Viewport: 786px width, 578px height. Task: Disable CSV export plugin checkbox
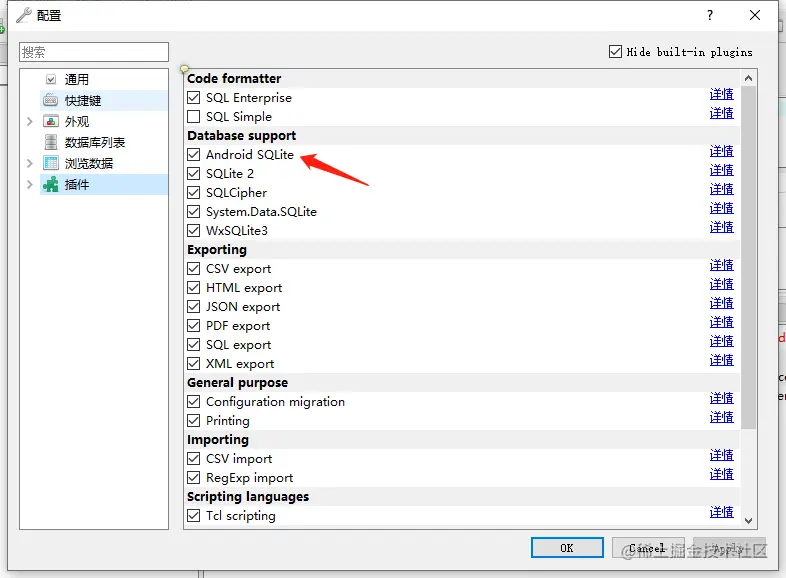tap(193, 269)
